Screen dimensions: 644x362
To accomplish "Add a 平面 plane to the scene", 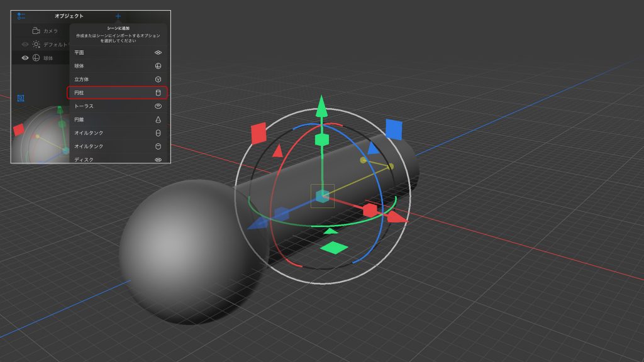I will 118,53.
